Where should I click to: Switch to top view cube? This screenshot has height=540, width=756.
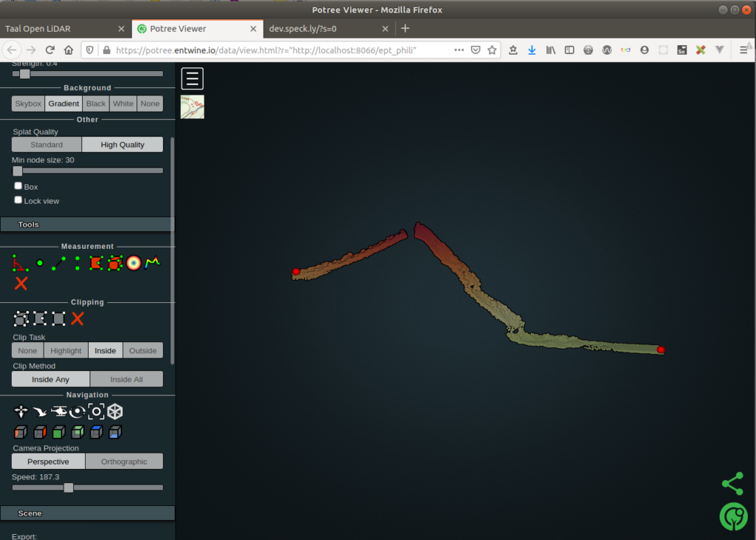pyautogui.click(x=96, y=432)
